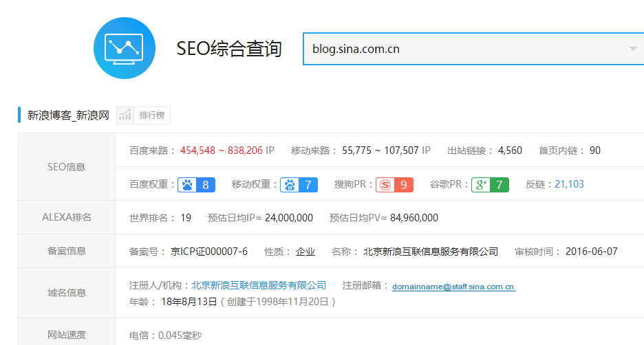Click the 首页内链 value 90

point(595,151)
